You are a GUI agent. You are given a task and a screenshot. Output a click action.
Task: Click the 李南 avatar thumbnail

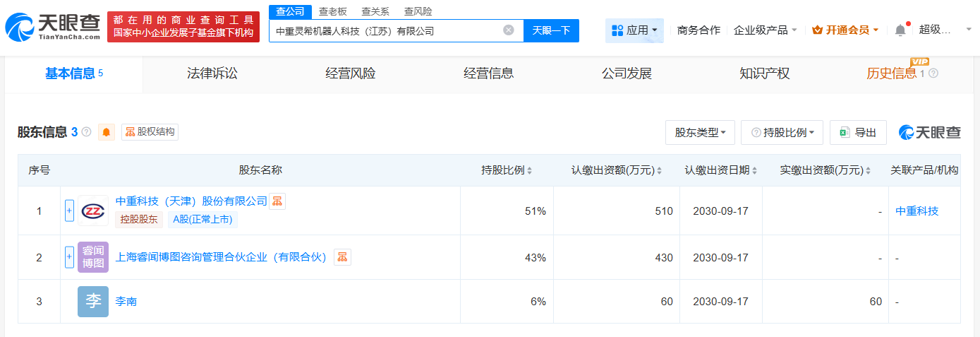[93, 302]
